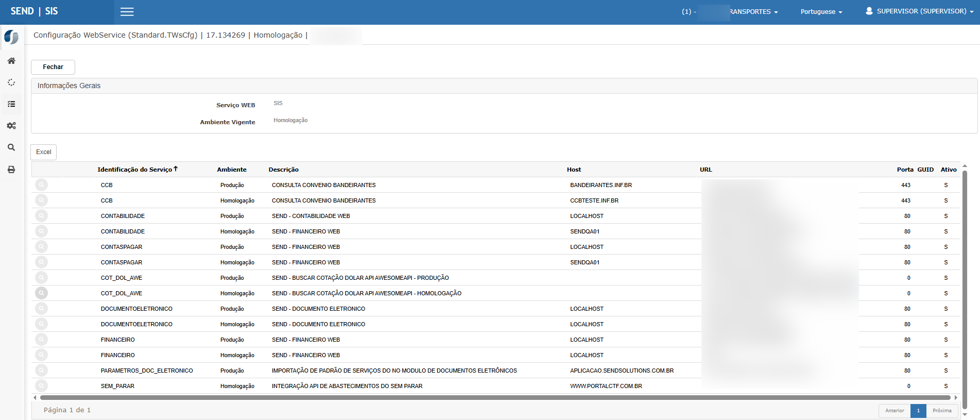Open magnifier icon for SEM_PARAR row
This screenshot has width=980, height=420.
(41, 386)
